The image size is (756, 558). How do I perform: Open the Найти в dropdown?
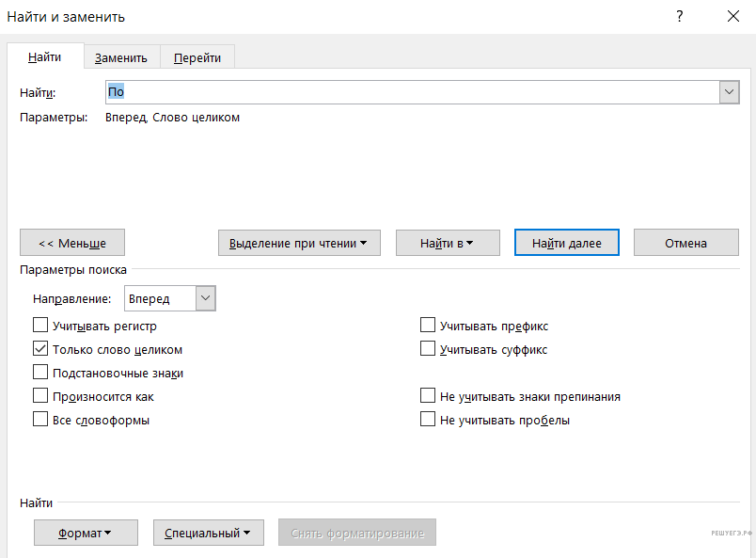click(x=447, y=243)
